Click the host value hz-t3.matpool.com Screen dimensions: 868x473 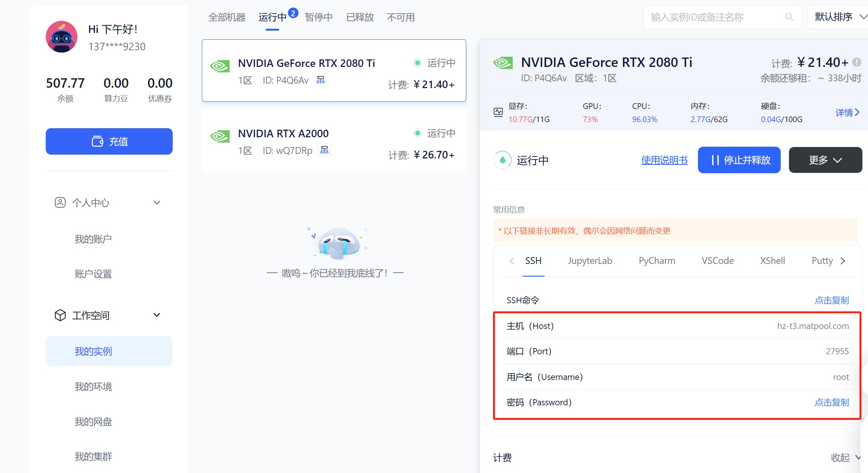coord(813,326)
